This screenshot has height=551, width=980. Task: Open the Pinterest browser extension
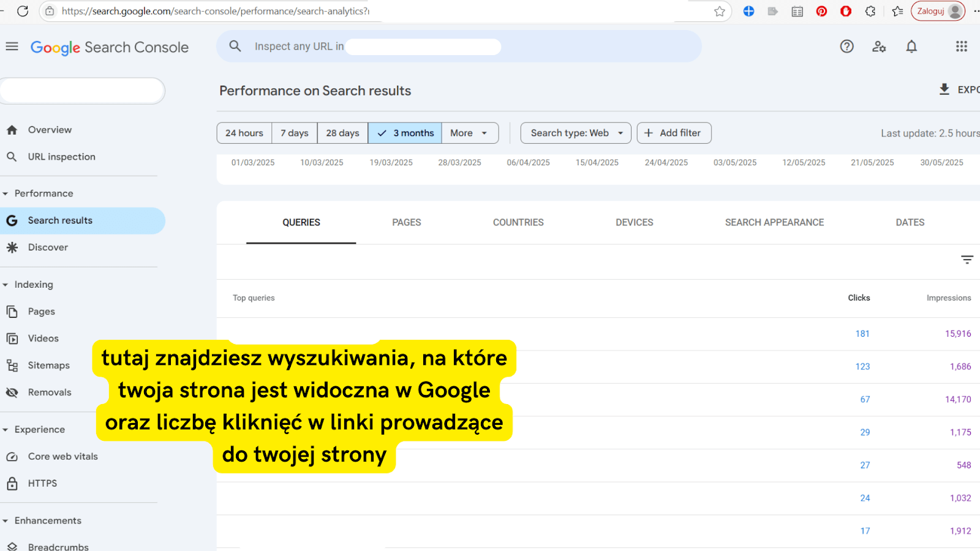(821, 11)
